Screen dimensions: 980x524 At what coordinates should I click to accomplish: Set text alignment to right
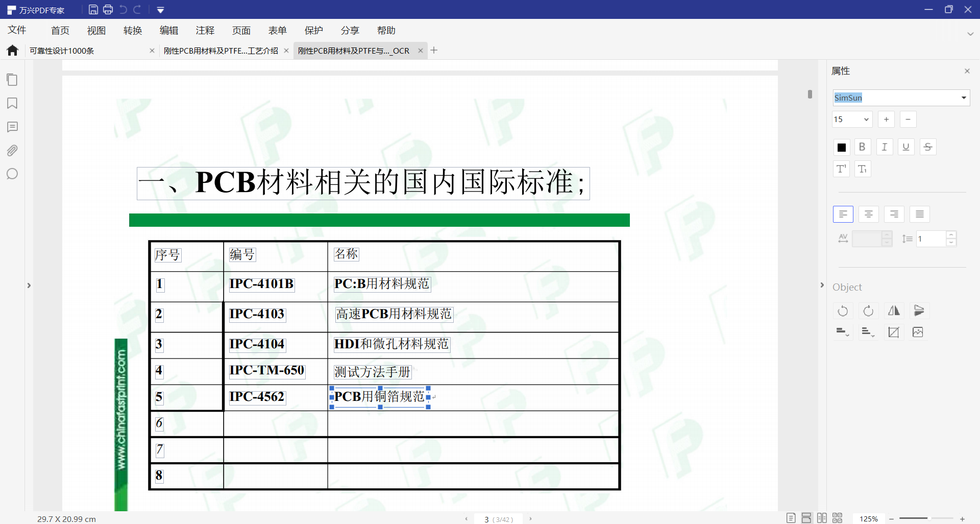[x=894, y=214]
